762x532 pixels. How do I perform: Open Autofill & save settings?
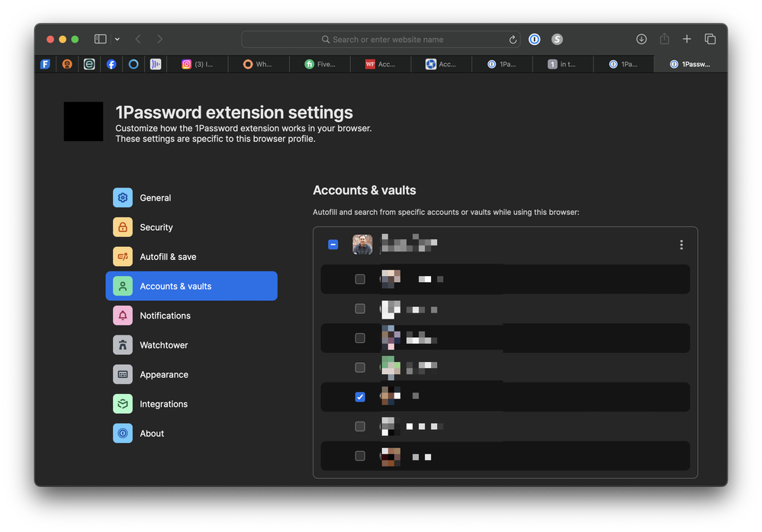click(x=191, y=257)
